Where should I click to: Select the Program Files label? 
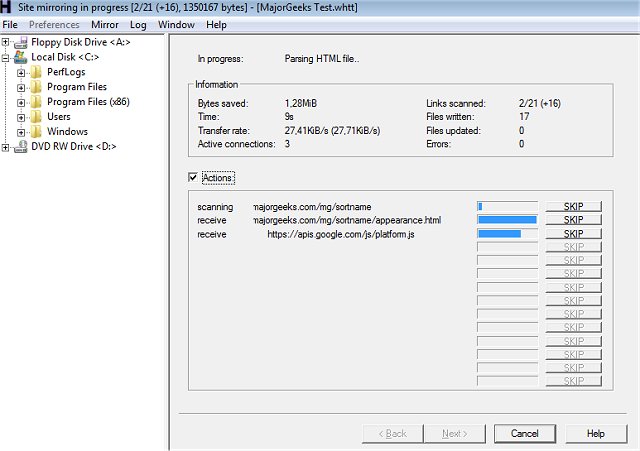77,87
